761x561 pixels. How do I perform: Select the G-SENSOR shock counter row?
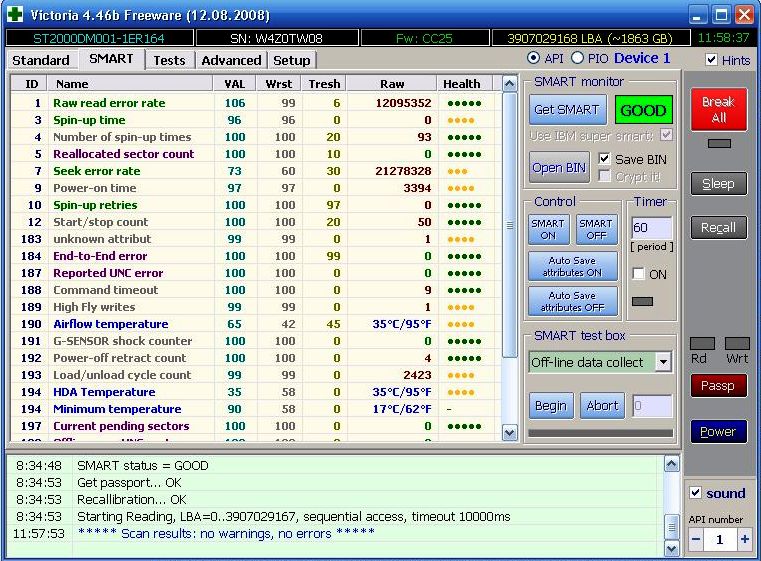(x=256, y=341)
